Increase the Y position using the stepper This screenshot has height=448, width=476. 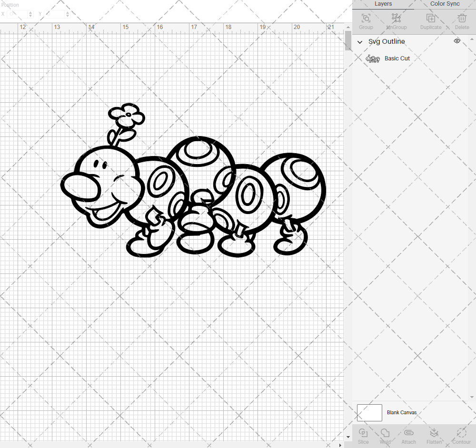(67, 12)
